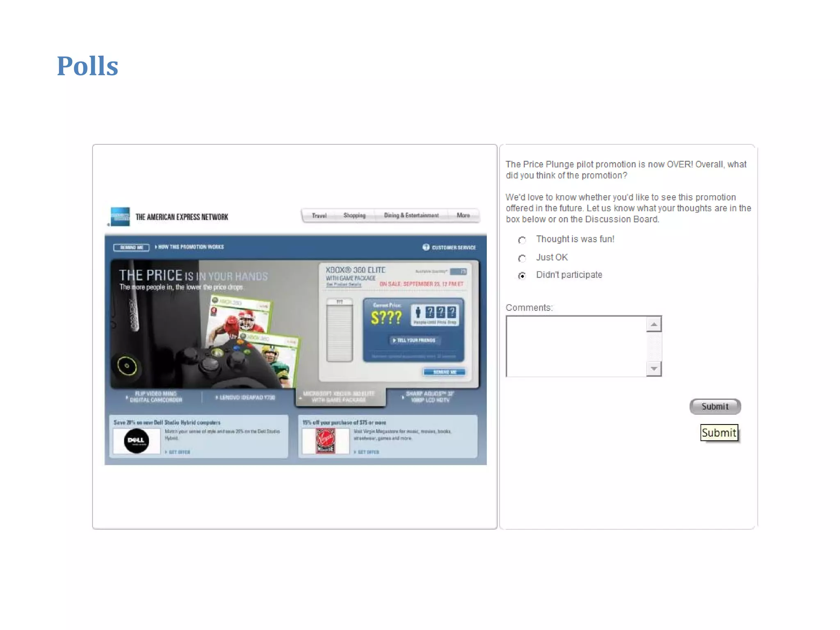Choose the "Just OK" radio button
Screen dimensions: 840x630
(522, 258)
